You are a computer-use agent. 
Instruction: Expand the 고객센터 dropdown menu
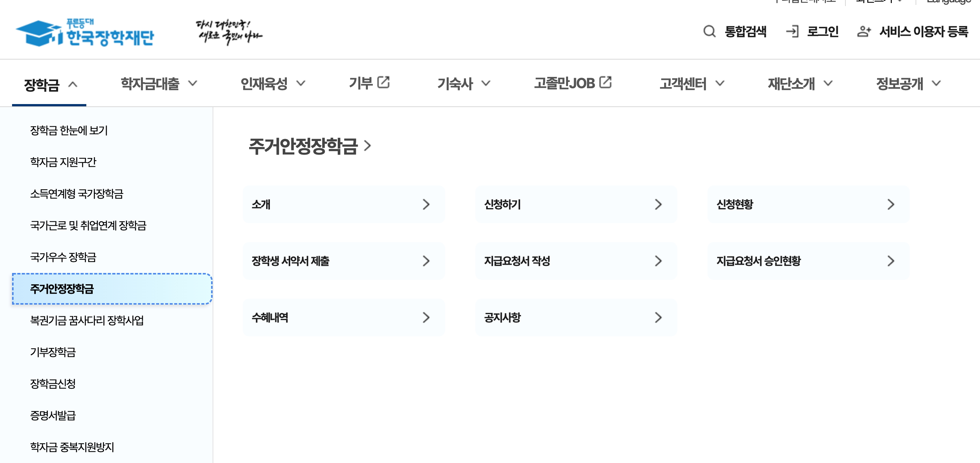(720, 83)
